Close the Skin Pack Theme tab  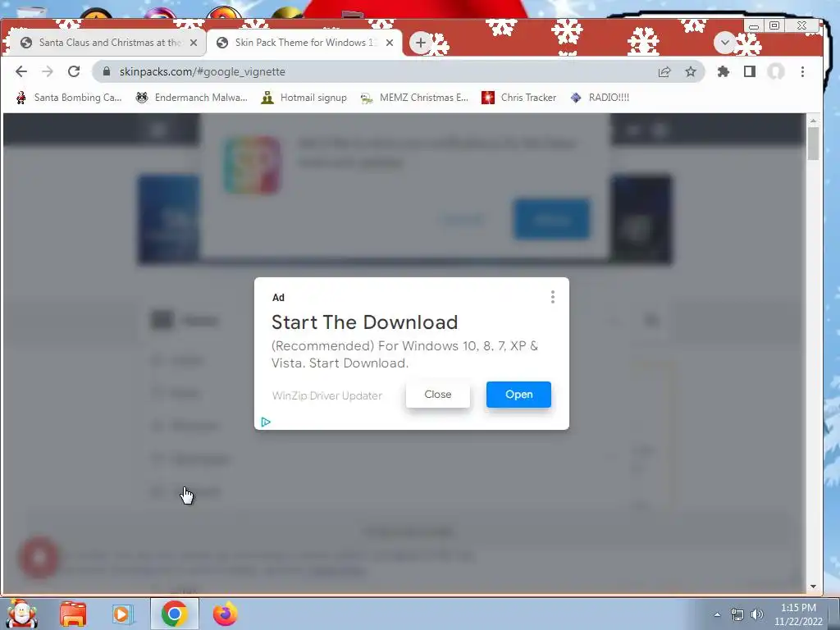click(x=390, y=43)
